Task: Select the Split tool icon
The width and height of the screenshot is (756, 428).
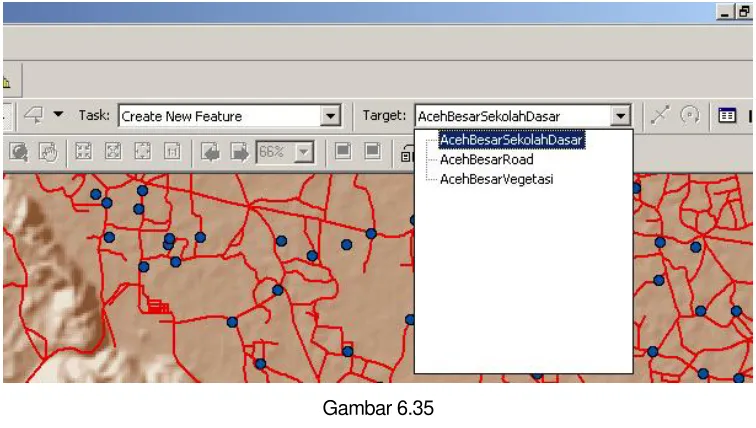Action: [x=661, y=115]
